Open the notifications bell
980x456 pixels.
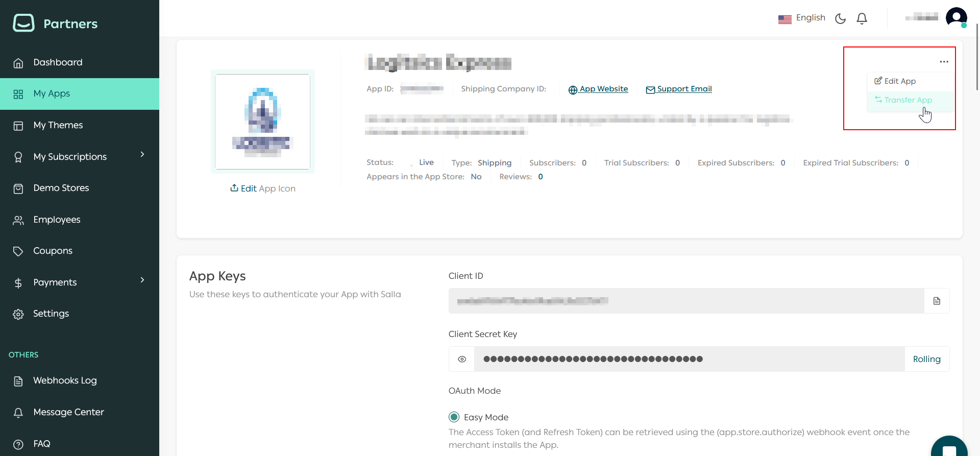[862, 18]
